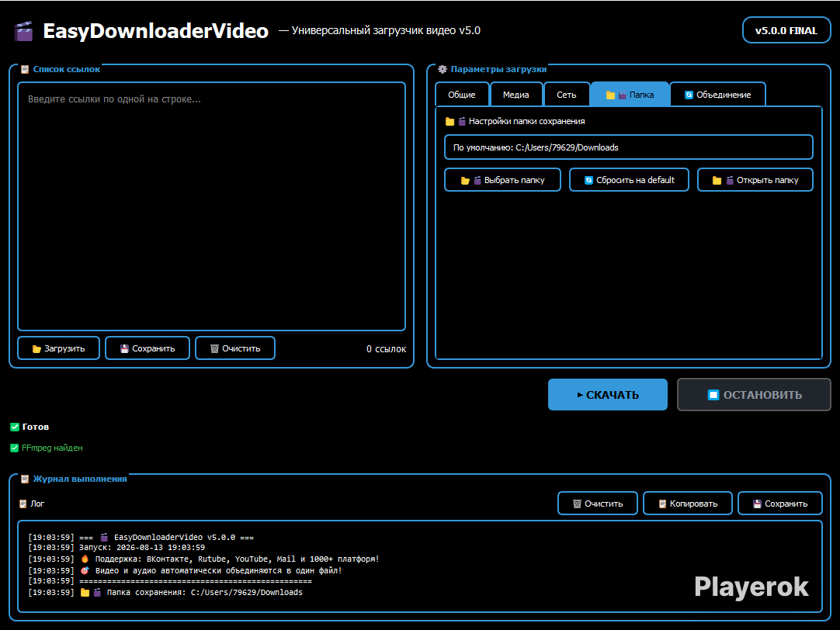Save links list with Сохранить under link list
840x630 pixels.
148,348
